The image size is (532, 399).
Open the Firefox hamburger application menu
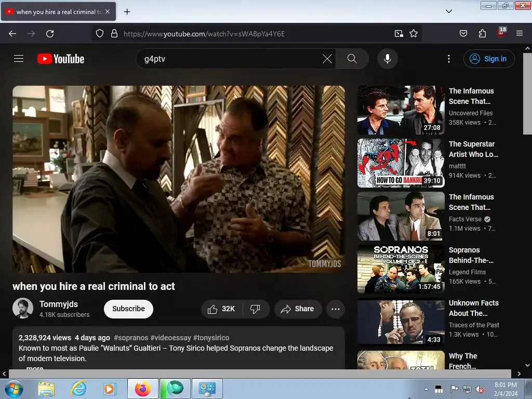coord(520,33)
